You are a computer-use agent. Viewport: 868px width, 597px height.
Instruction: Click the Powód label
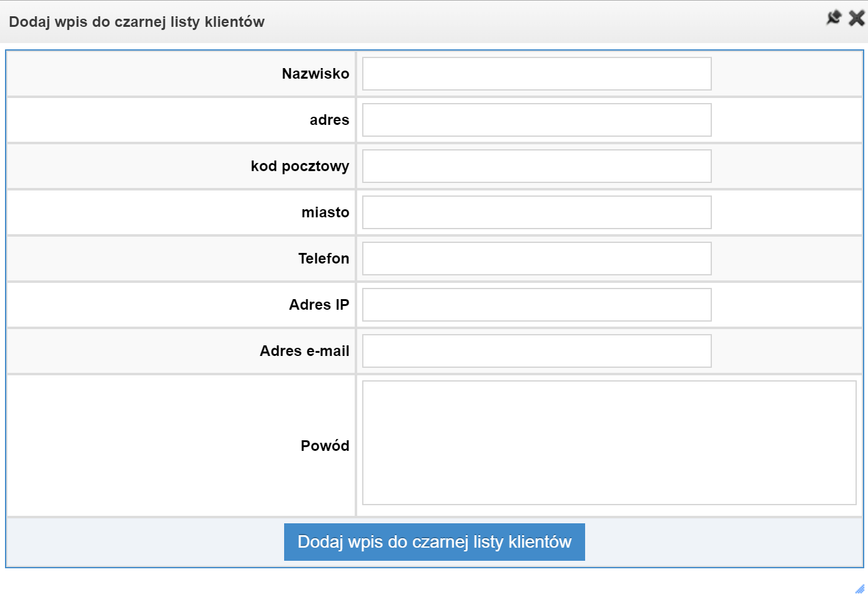[x=325, y=446]
